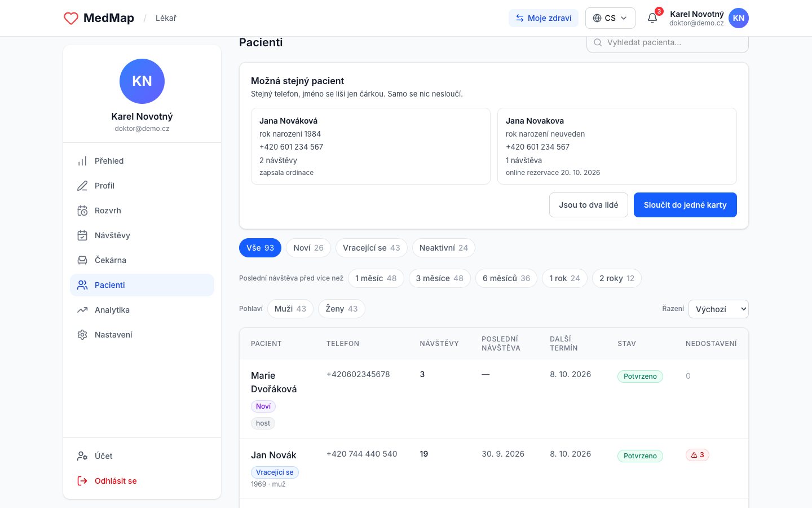Viewport: 812px width, 508px height.
Task: Toggle the 3 měsíce 48 filter
Action: click(x=440, y=278)
